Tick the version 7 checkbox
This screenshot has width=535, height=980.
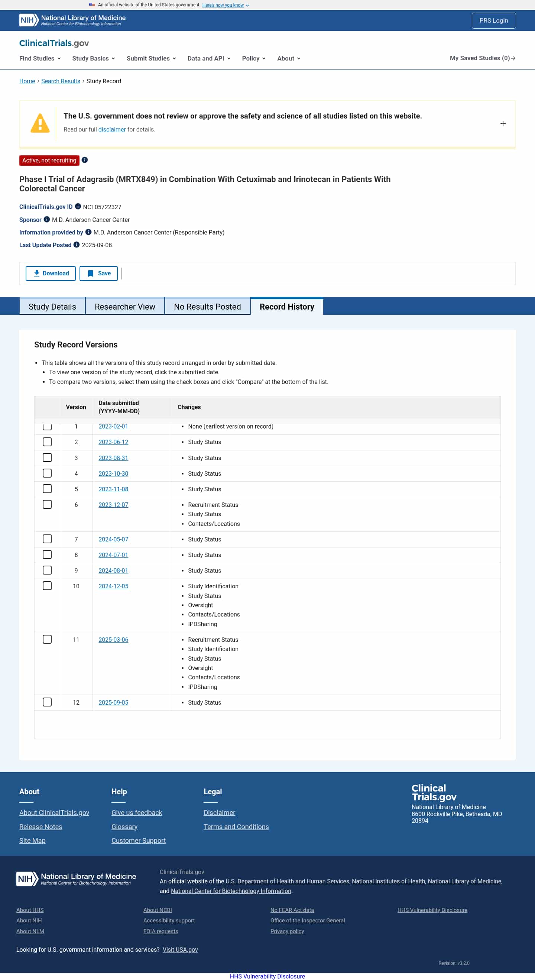[47, 539]
